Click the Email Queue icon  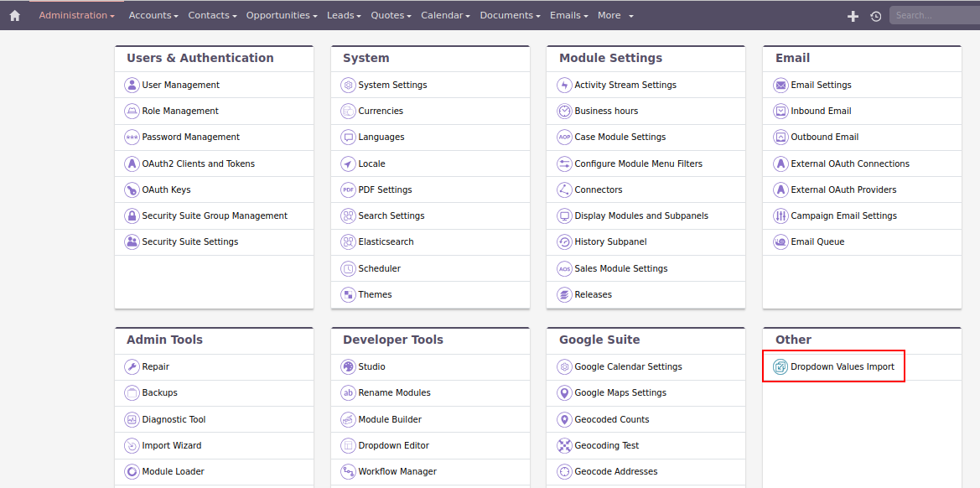(x=780, y=242)
